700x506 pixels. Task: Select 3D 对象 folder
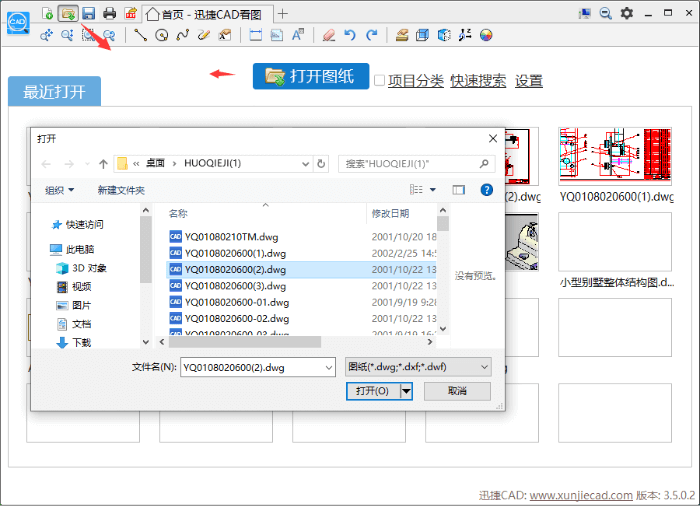tap(82, 268)
